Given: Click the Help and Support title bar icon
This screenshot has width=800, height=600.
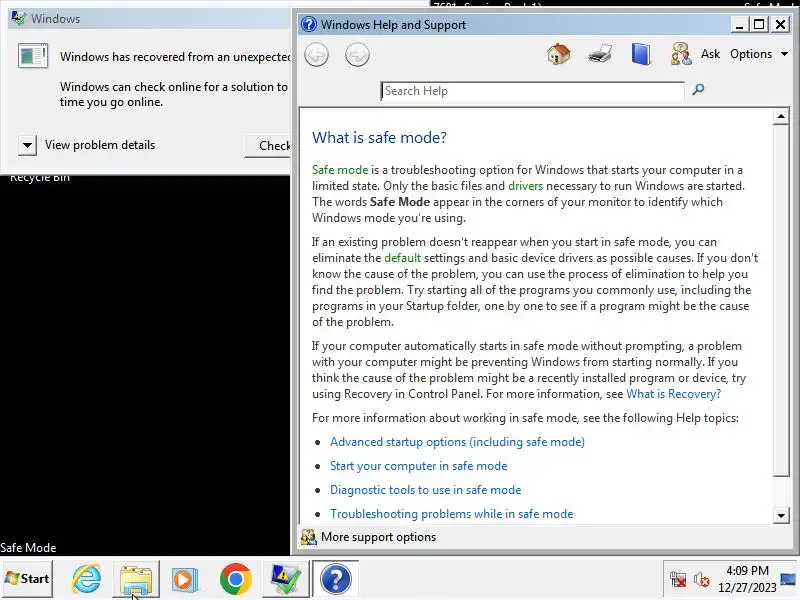Looking at the screenshot, I should pyautogui.click(x=309, y=24).
